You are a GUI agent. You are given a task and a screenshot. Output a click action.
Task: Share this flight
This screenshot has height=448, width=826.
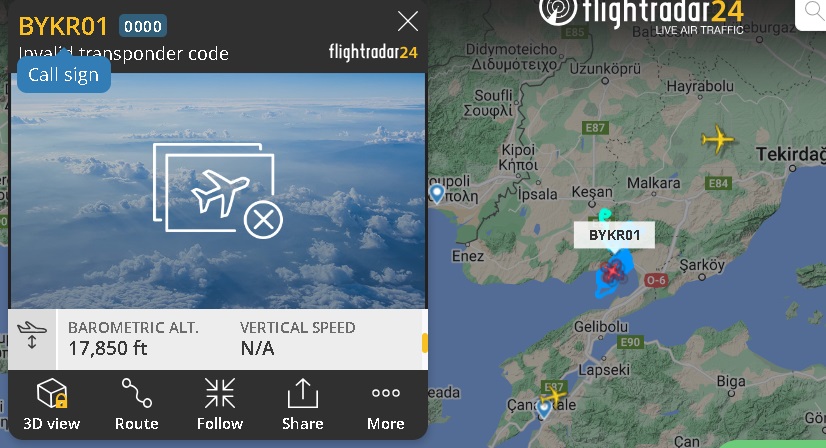tap(302, 404)
